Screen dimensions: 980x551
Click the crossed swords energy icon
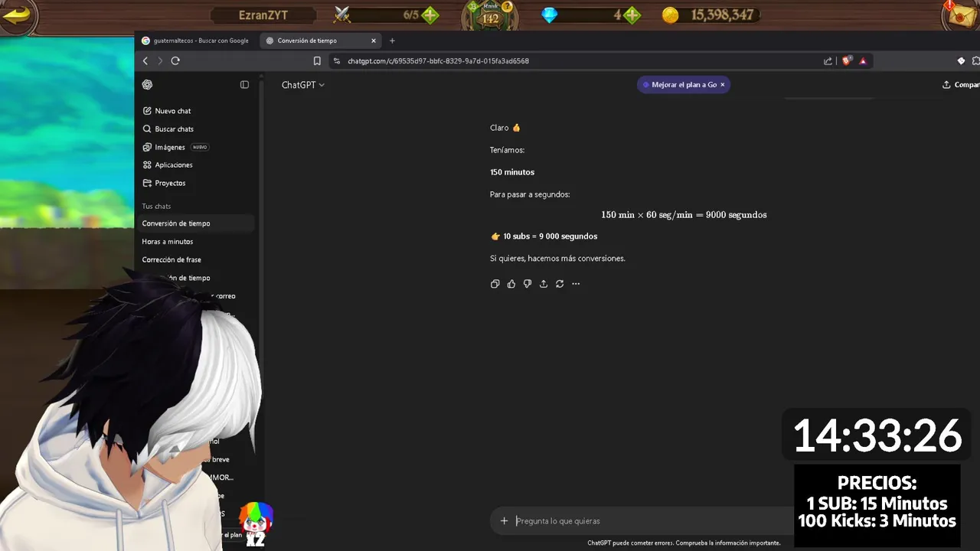point(342,15)
